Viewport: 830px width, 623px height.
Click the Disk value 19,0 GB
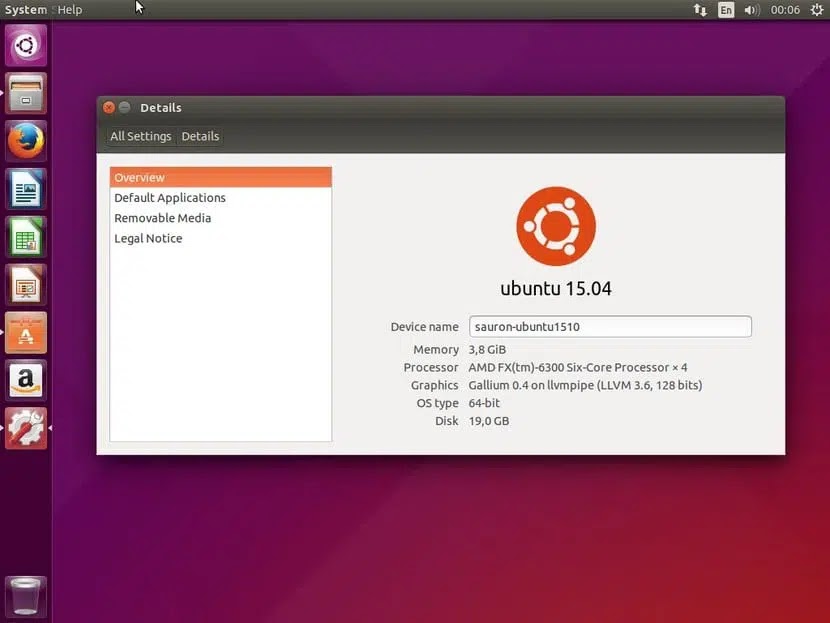pyautogui.click(x=489, y=421)
